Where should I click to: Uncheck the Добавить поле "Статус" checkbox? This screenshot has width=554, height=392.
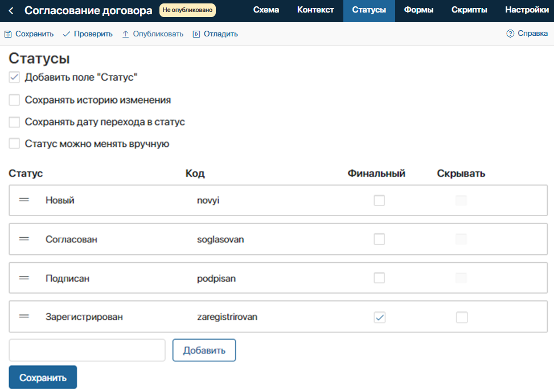point(14,77)
